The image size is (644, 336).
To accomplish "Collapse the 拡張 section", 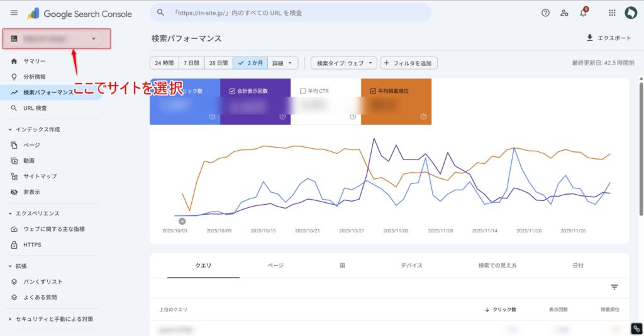I will (18, 266).
